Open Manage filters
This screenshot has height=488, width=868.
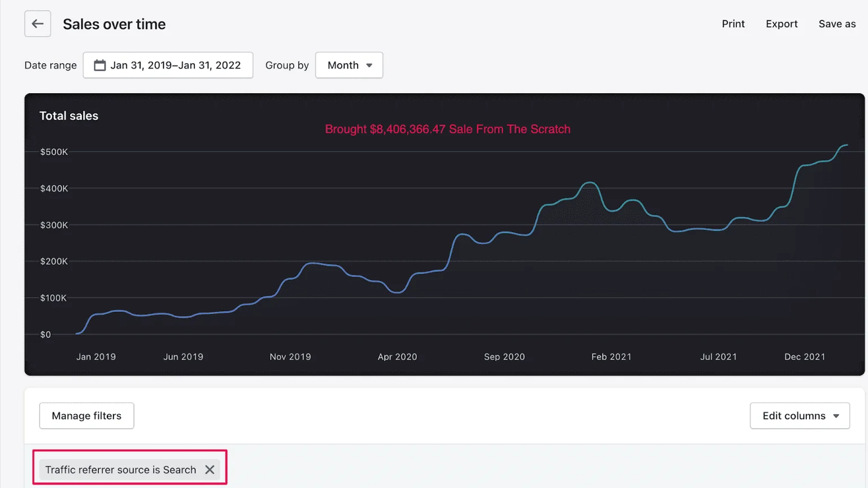[x=86, y=416]
